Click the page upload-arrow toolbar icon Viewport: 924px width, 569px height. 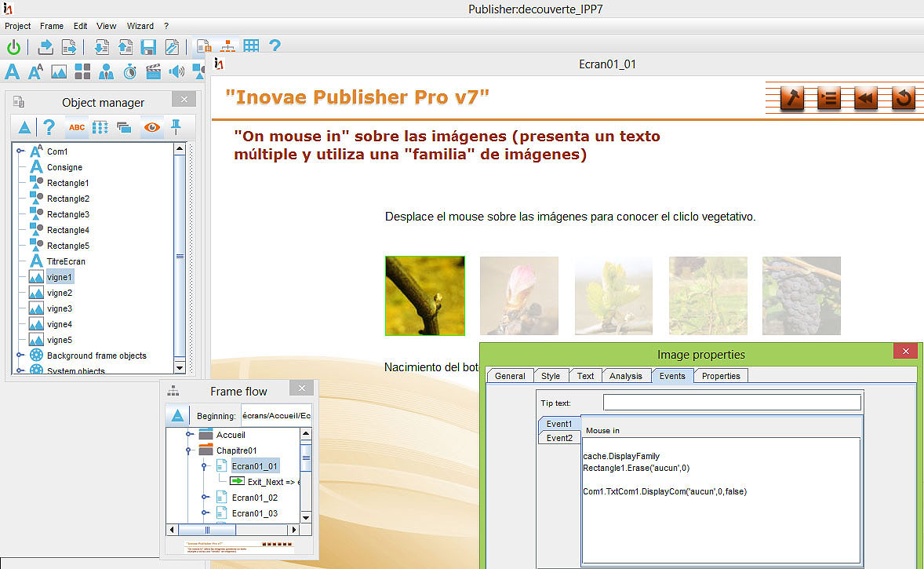125,46
